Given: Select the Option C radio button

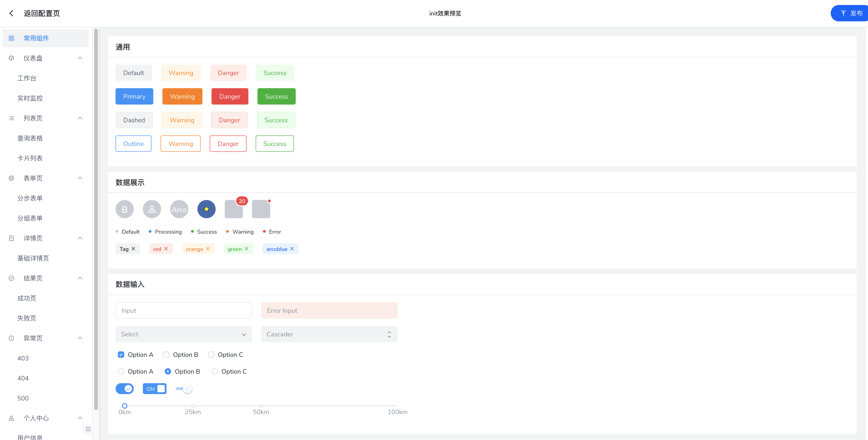Looking at the screenshot, I should click(x=215, y=371).
